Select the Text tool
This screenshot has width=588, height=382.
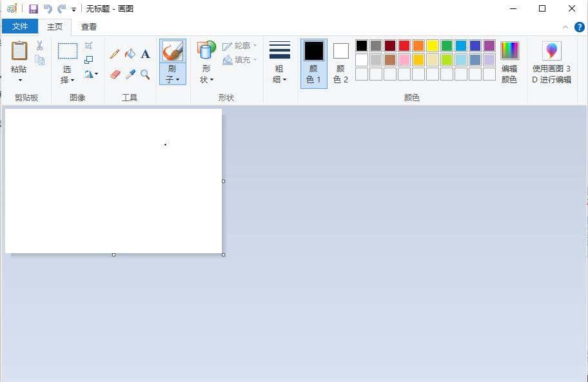tap(146, 54)
